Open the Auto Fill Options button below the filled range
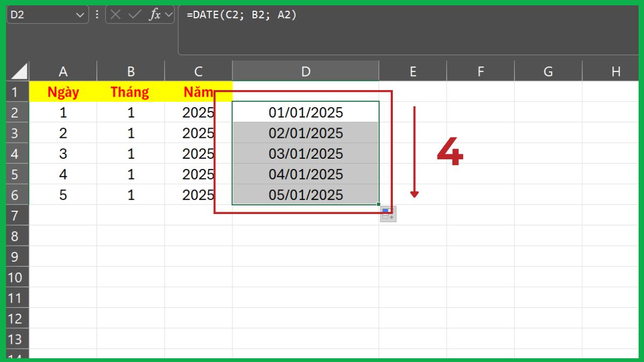Image resolution: width=644 pixels, height=362 pixels. pyautogui.click(x=387, y=213)
